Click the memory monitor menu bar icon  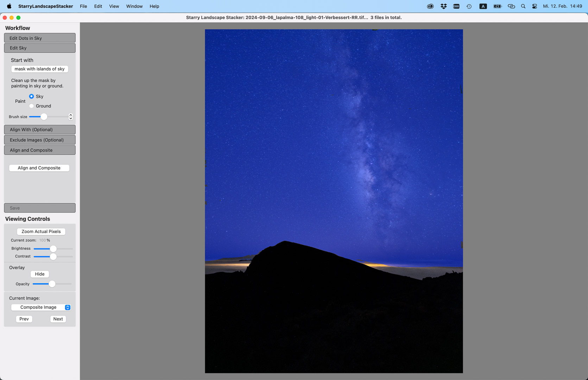pyautogui.click(x=456, y=6)
